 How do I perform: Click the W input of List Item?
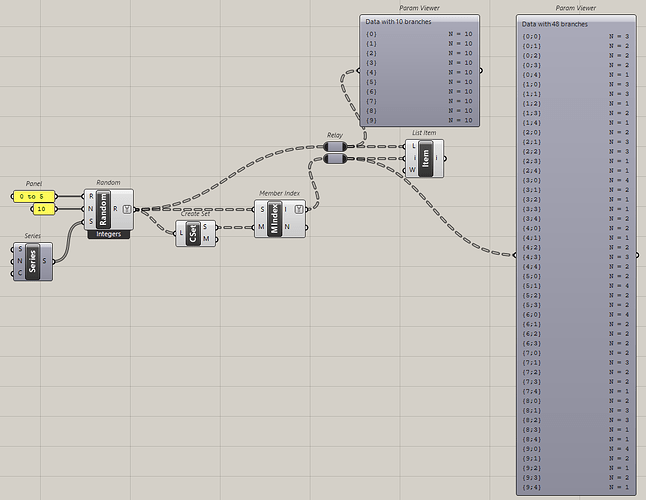pos(412,170)
